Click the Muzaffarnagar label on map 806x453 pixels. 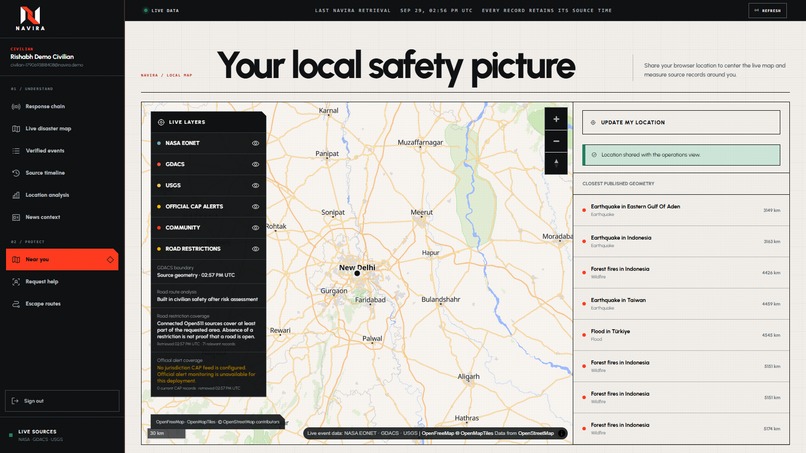[420, 142]
